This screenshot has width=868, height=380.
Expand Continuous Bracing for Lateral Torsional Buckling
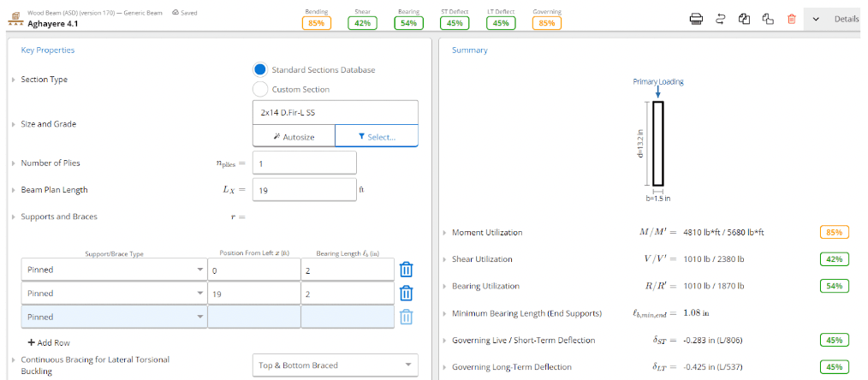coord(14,360)
